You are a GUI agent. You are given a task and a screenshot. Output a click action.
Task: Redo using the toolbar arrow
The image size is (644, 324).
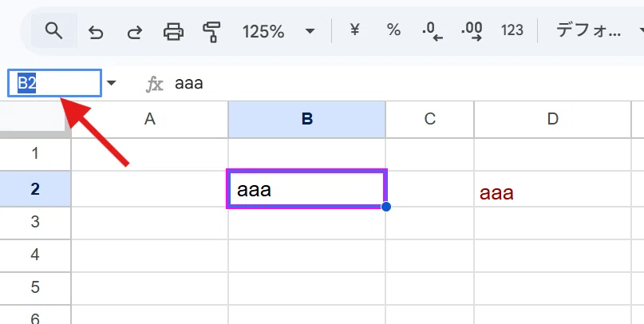pyautogui.click(x=134, y=31)
